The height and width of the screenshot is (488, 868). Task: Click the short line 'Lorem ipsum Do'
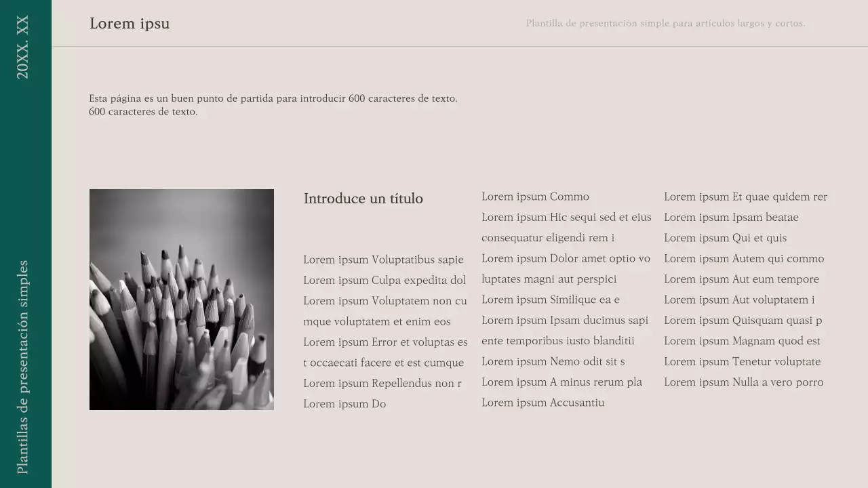point(344,404)
